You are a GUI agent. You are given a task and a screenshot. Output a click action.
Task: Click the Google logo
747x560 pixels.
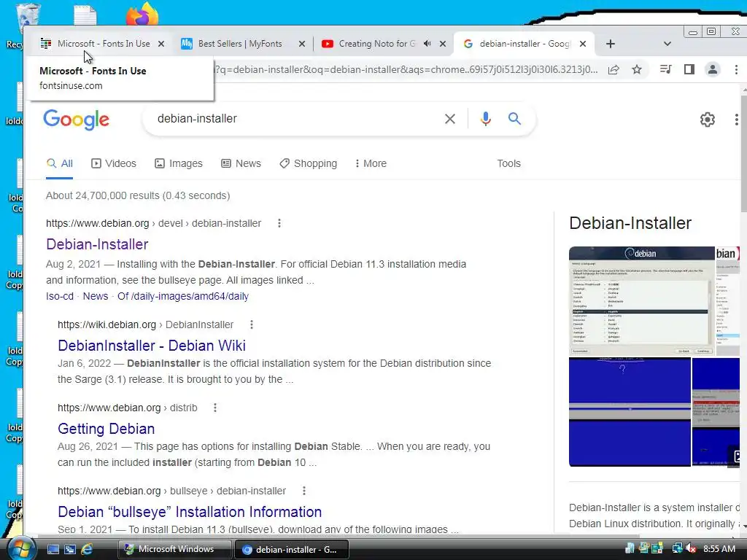pyautogui.click(x=76, y=120)
